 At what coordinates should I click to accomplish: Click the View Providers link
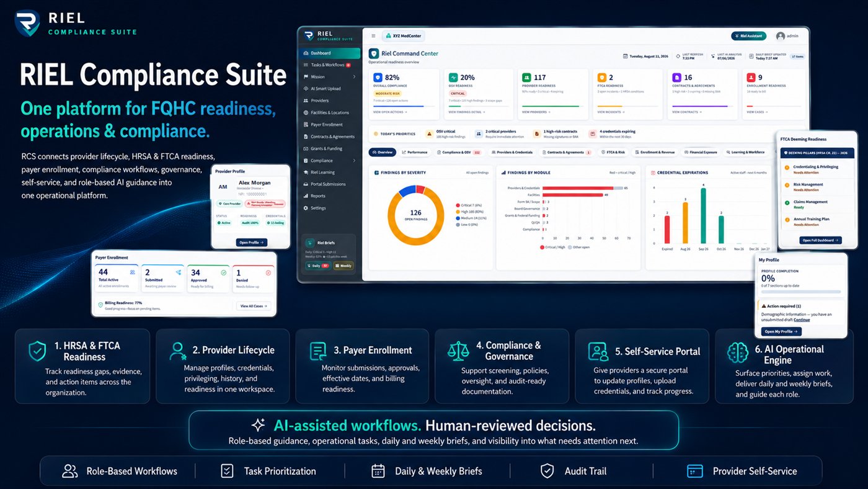[536, 112]
